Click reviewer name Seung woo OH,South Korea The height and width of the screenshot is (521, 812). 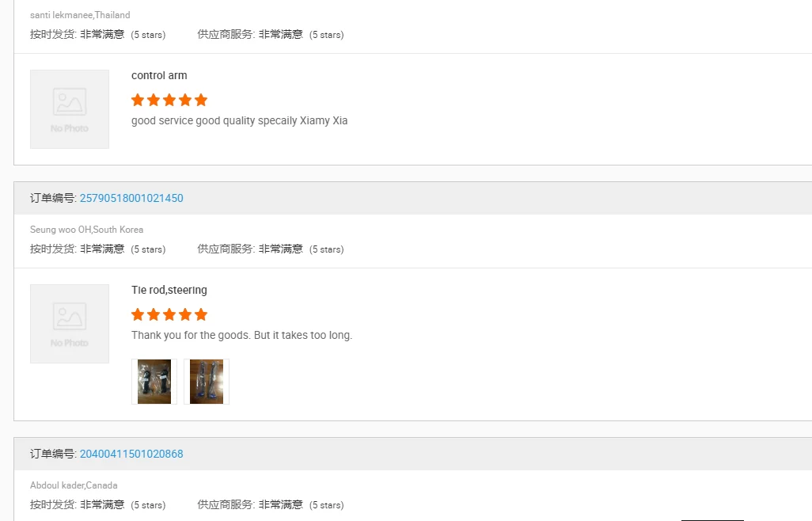pos(87,230)
